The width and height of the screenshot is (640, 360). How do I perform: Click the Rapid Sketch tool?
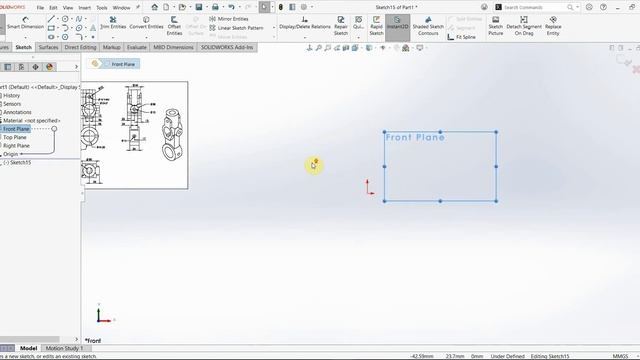pyautogui.click(x=376, y=26)
